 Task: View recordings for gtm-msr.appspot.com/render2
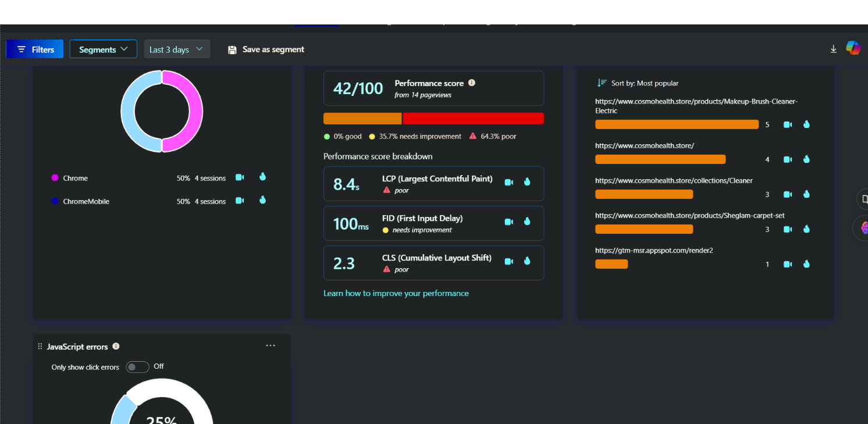[x=788, y=264]
